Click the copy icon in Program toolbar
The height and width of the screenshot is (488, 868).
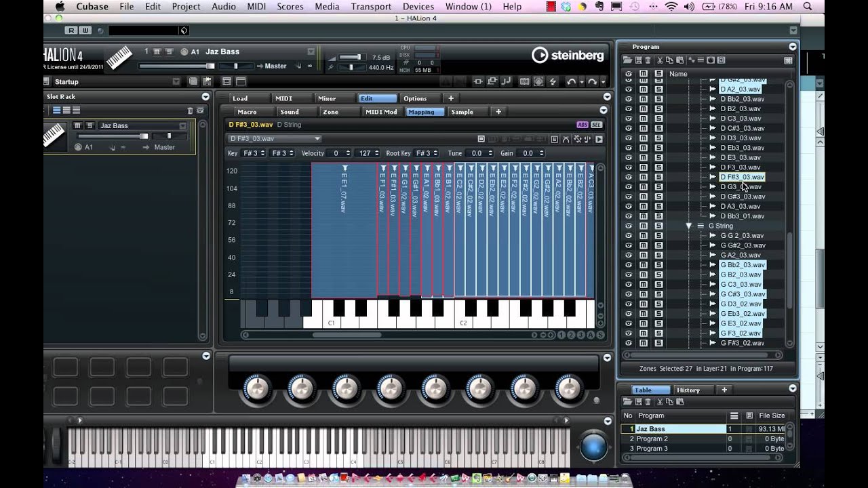pyautogui.click(x=669, y=60)
